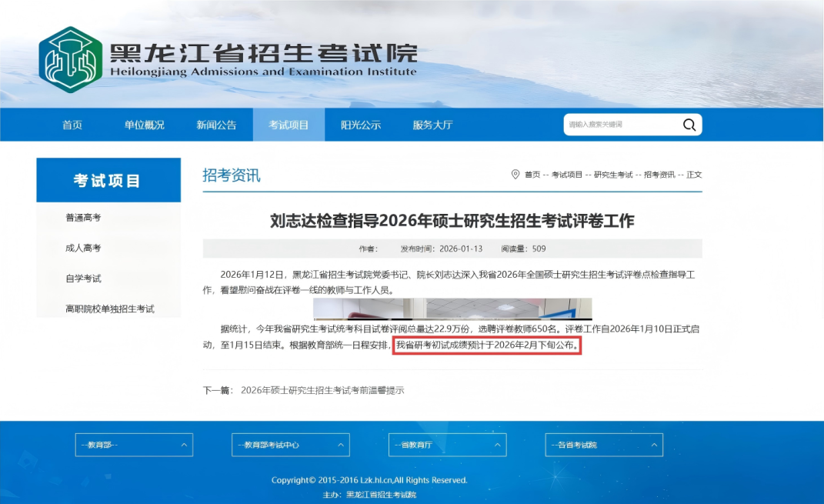
Task: Click 研究生考试 in the breadcrumb
Action: pos(612,175)
